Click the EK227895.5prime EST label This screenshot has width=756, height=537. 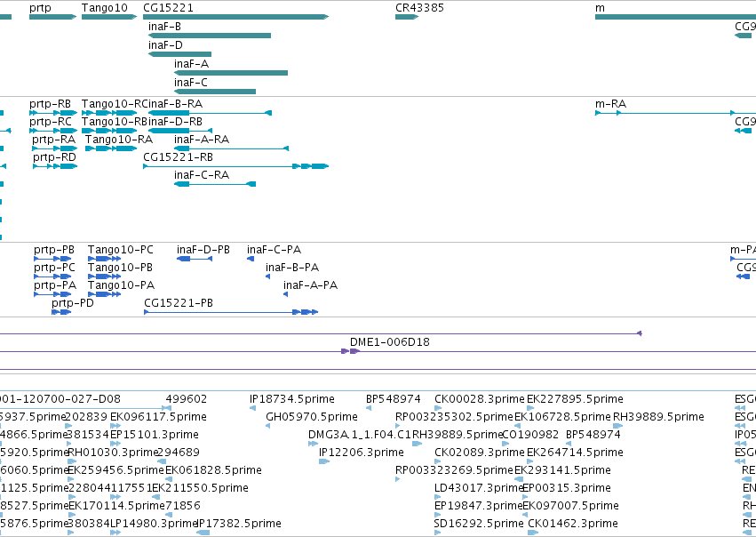[x=575, y=399]
